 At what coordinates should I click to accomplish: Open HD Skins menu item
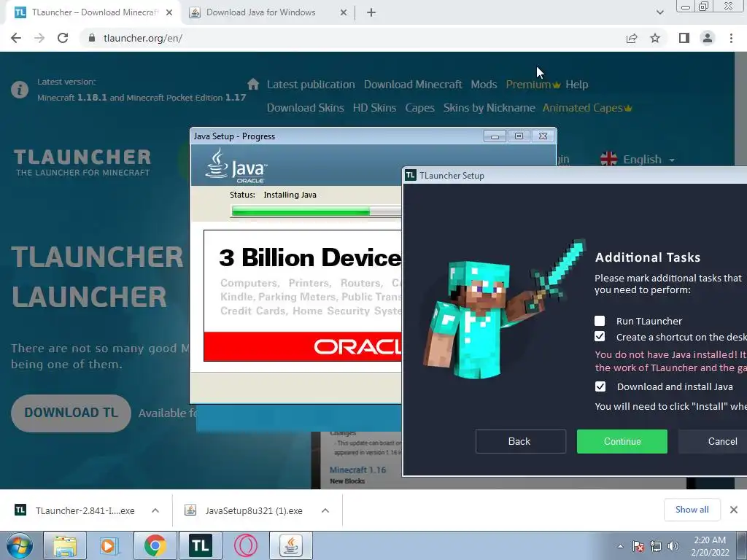point(374,108)
